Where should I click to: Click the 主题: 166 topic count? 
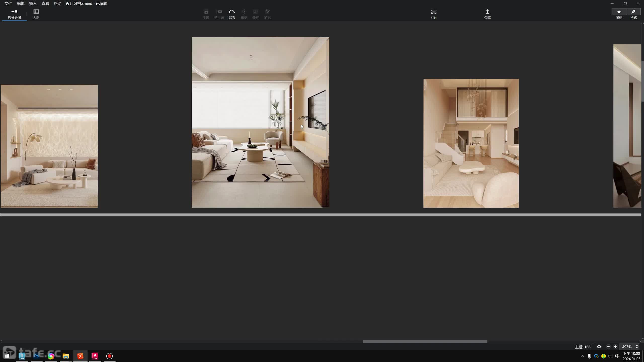pyautogui.click(x=582, y=347)
